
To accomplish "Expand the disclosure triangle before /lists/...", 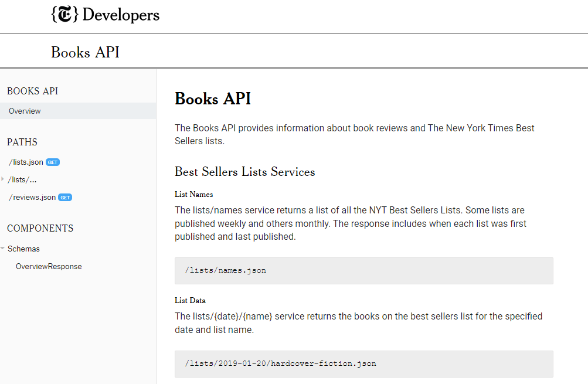I will tap(4, 179).
